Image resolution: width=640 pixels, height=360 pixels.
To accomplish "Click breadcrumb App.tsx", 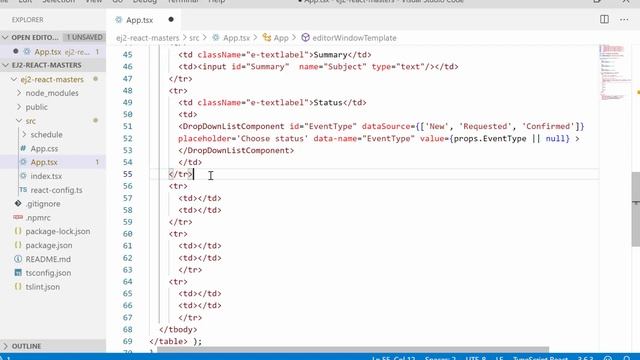I will (236, 38).
